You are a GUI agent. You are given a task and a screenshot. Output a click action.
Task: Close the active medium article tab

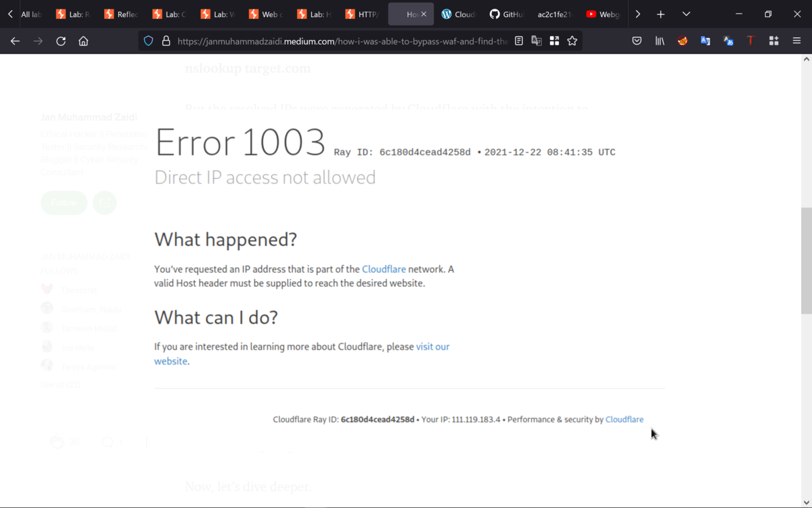(x=424, y=14)
